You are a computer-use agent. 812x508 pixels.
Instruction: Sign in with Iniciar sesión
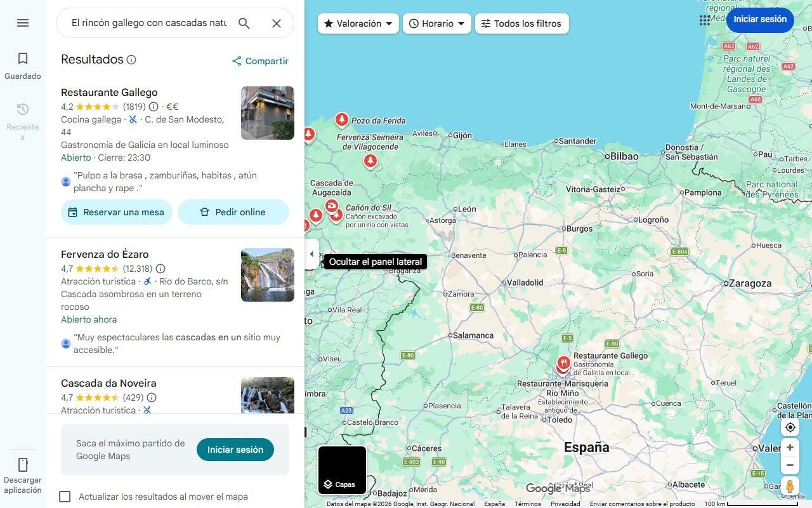(x=759, y=20)
